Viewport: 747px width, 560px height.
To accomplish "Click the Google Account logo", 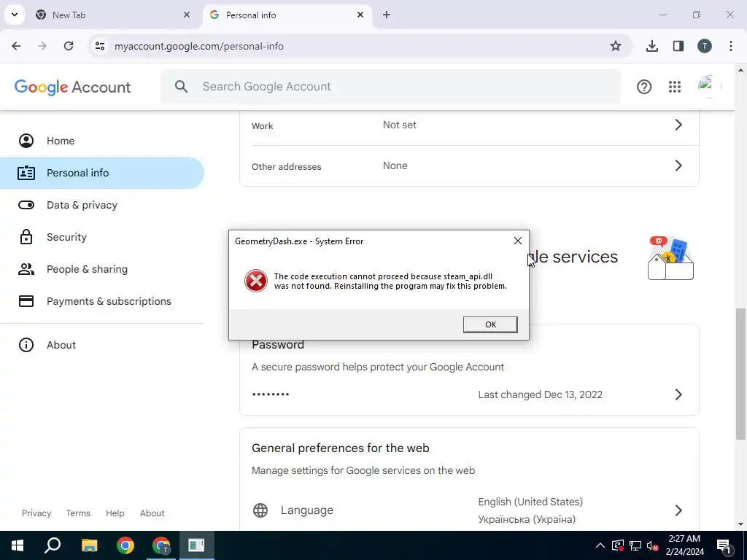I will [x=72, y=87].
